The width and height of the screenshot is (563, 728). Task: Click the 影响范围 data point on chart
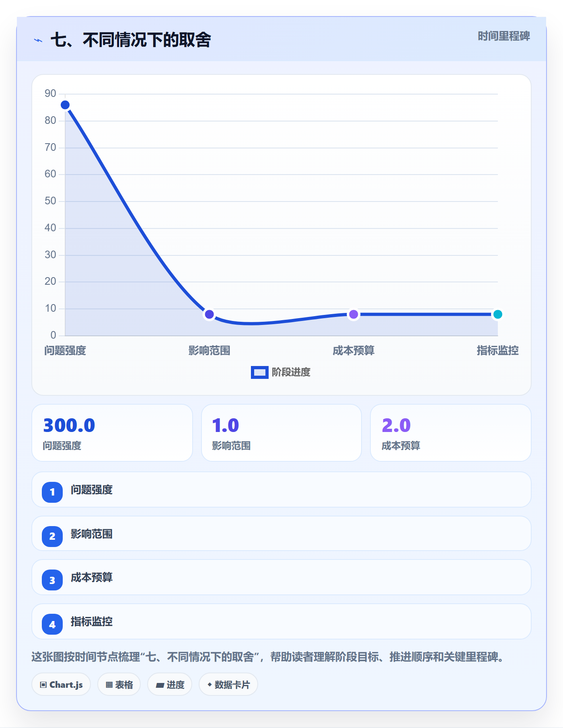click(x=209, y=314)
